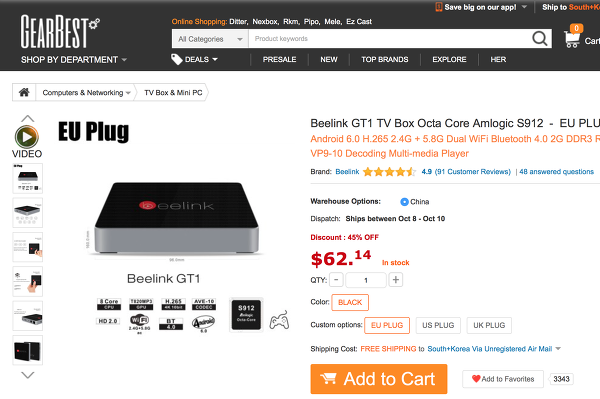The height and width of the screenshot is (399, 600).
Task: Expand the Shop By Department menu
Action: pos(74,60)
